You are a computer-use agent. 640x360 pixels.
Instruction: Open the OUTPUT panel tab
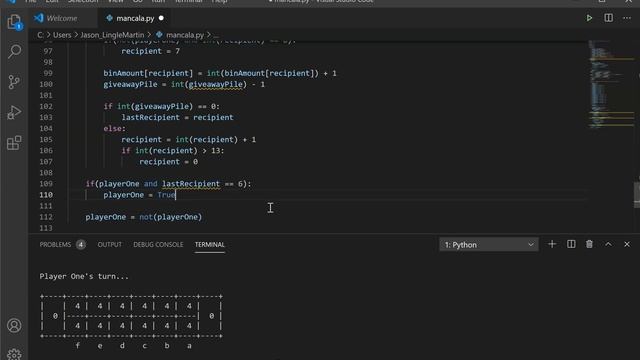click(109, 244)
